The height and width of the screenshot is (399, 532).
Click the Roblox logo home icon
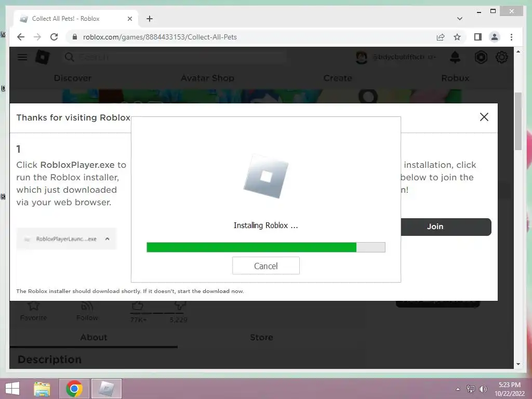coord(43,57)
